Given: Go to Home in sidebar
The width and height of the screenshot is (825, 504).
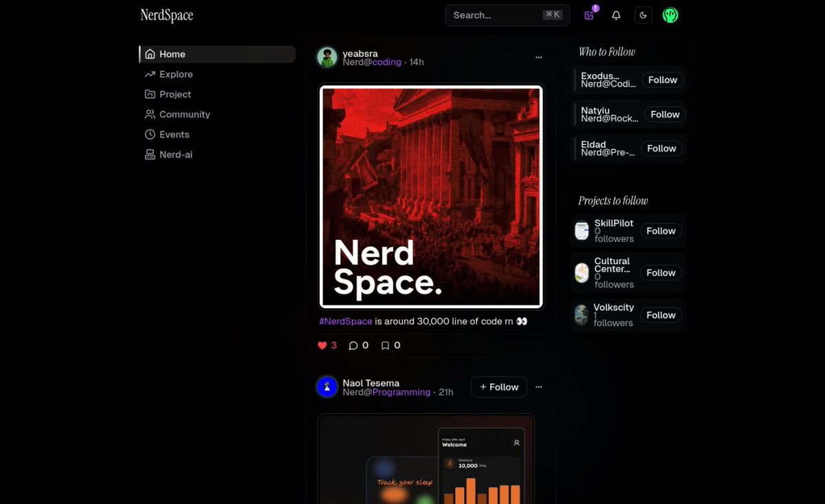Looking at the screenshot, I should (x=217, y=54).
